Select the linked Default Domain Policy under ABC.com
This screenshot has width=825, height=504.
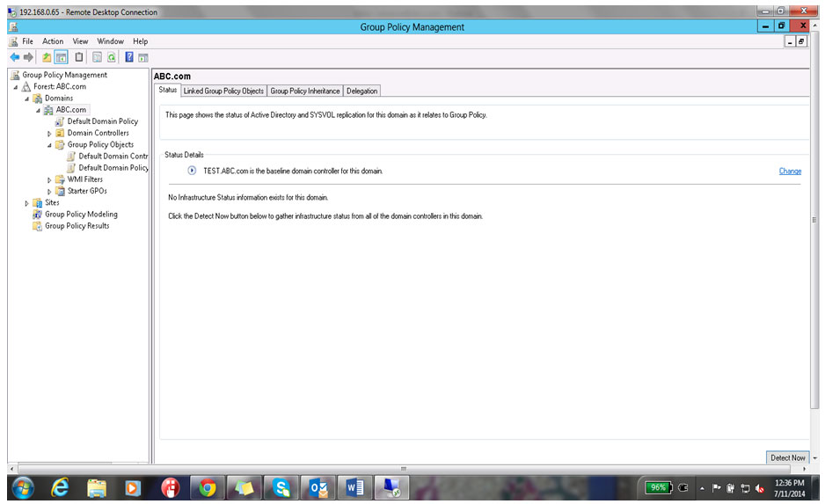point(103,121)
